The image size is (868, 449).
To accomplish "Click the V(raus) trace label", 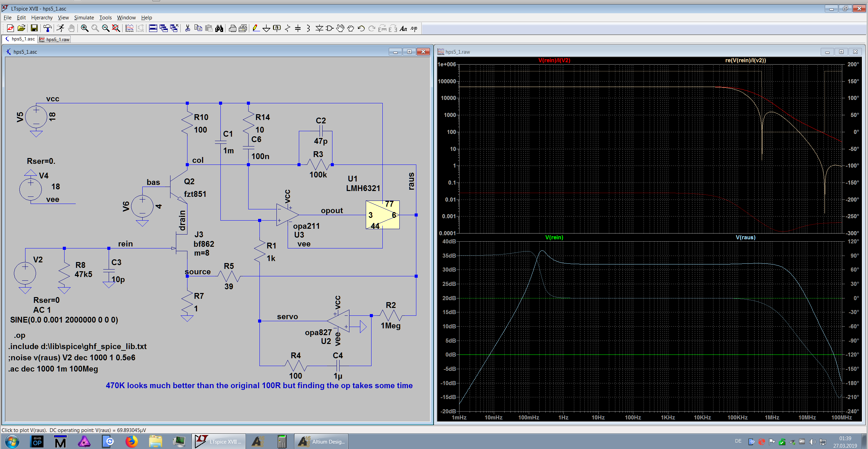I will pos(745,237).
